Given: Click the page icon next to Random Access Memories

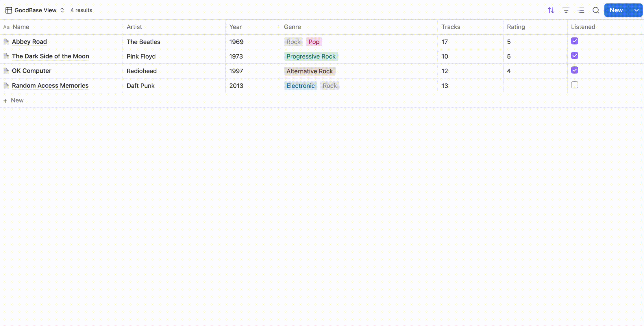Looking at the screenshot, I should pyautogui.click(x=6, y=85).
